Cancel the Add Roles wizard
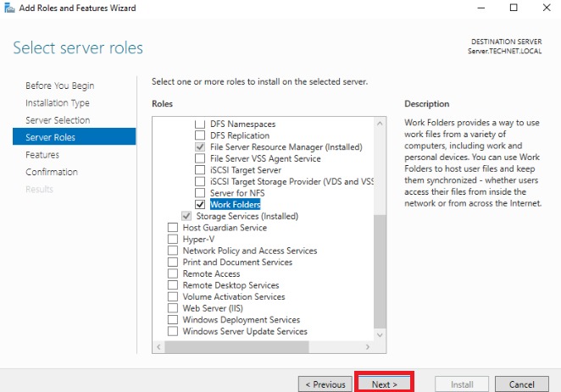561x392 pixels. pos(522,384)
